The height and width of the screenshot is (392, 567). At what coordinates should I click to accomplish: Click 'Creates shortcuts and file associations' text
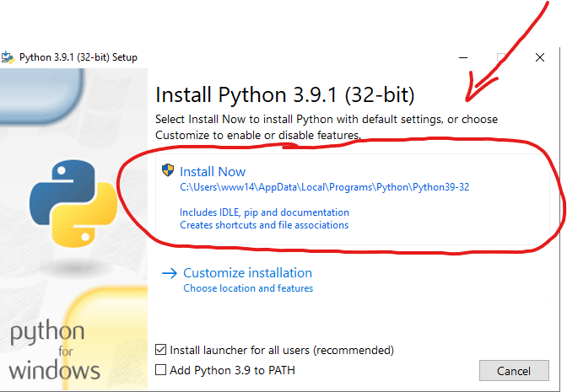click(264, 225)
